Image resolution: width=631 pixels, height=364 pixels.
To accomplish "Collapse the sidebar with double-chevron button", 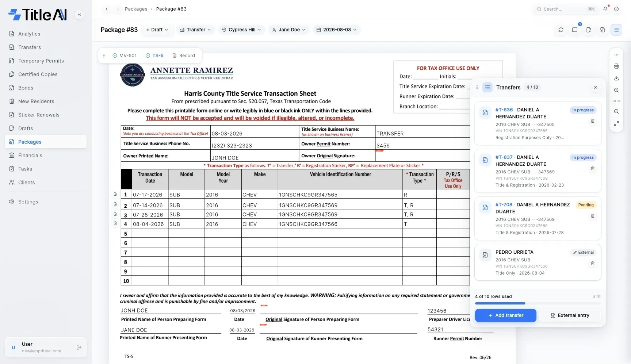I will pyautogui.click(x=79, y=15).
